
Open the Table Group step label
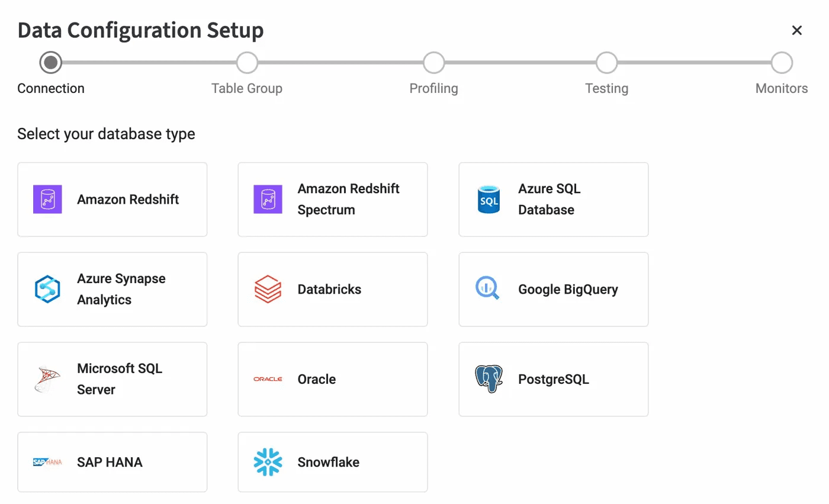[x=247, y=89]
